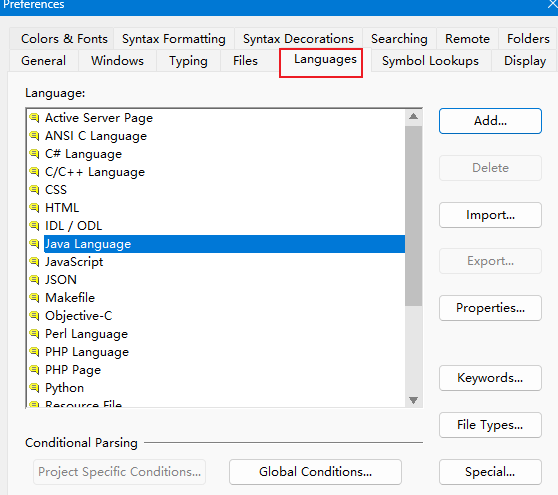Click the icon beside PHP Page
The image size is (558, 495).
coord(34,370)
